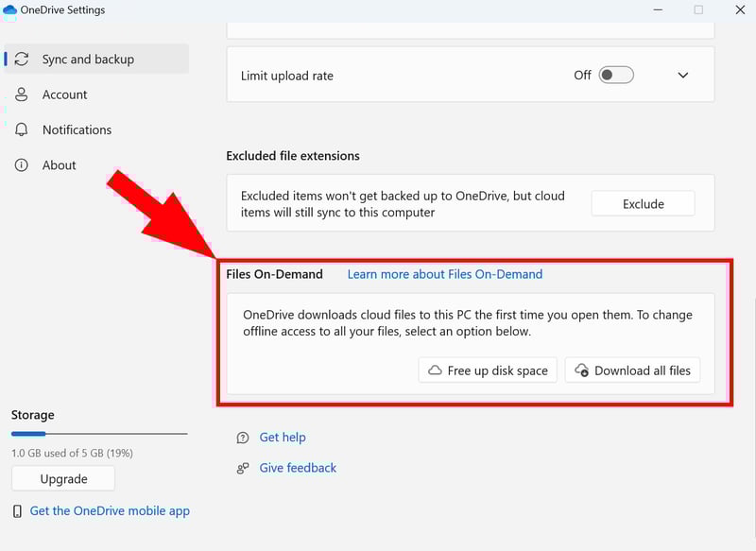The image size is (756, 551).
Task: Click the Get help question icon
Action: click(243, 438)
